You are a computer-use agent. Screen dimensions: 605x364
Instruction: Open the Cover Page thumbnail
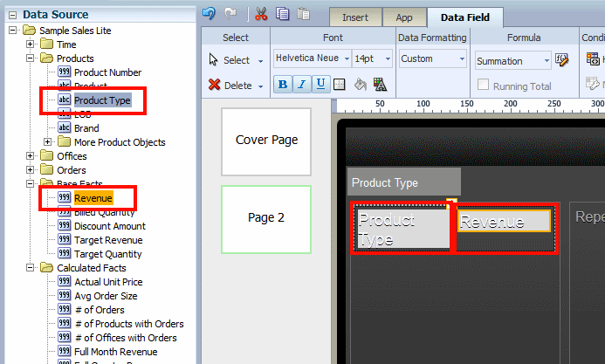(266, 141)
